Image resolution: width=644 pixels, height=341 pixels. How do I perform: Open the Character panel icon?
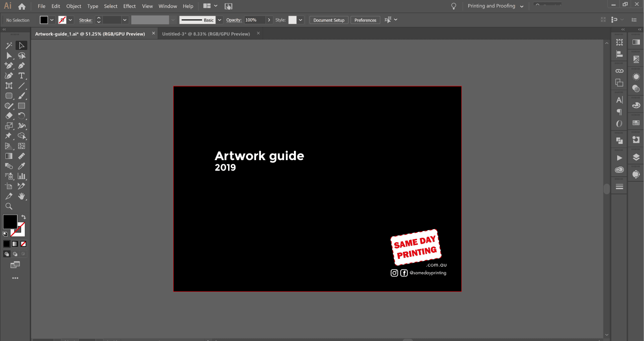[619, 100]
